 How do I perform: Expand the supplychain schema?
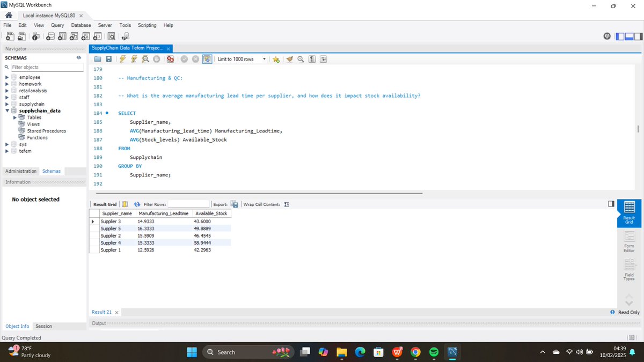click(x=7, y=104)
